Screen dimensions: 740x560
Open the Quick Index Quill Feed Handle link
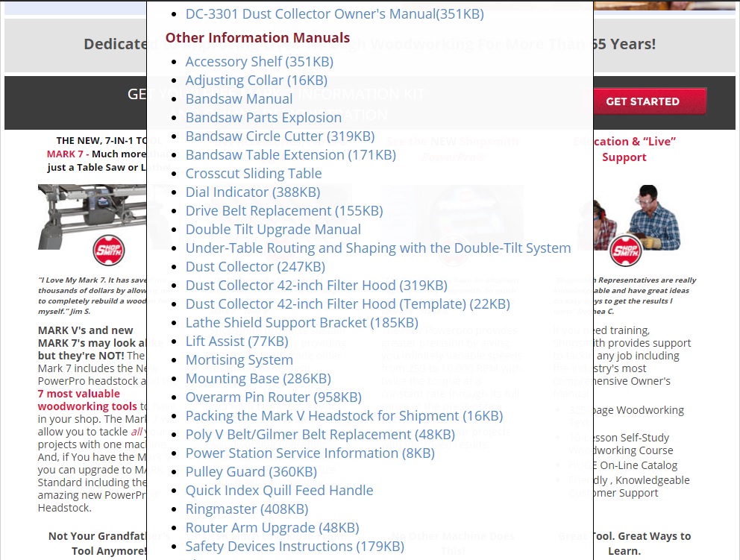click(279, 491)
